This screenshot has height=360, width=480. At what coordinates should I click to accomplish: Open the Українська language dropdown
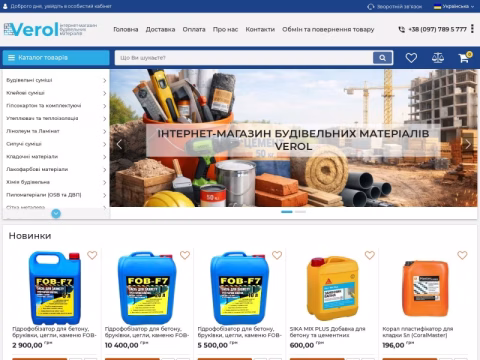454,7
